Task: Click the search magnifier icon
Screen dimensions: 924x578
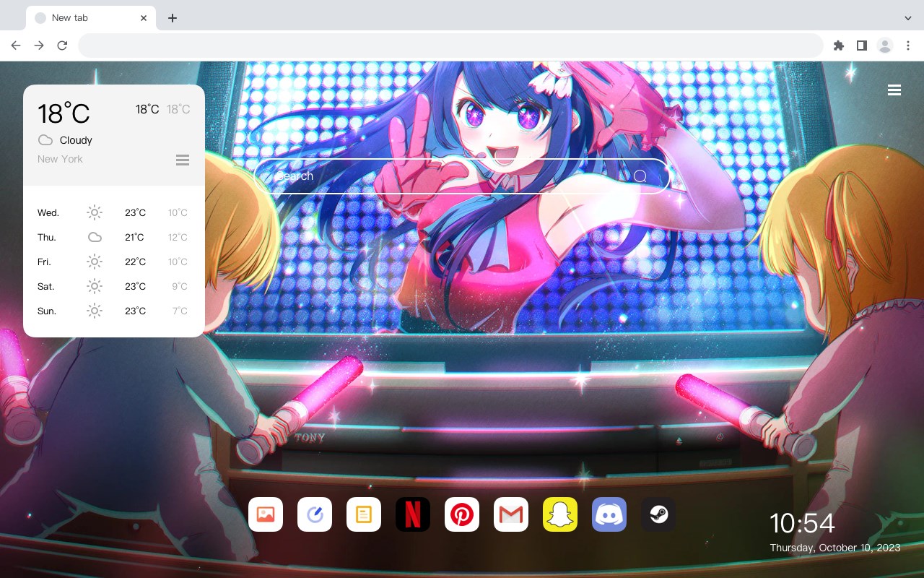Action: click(x=640, y=176)
